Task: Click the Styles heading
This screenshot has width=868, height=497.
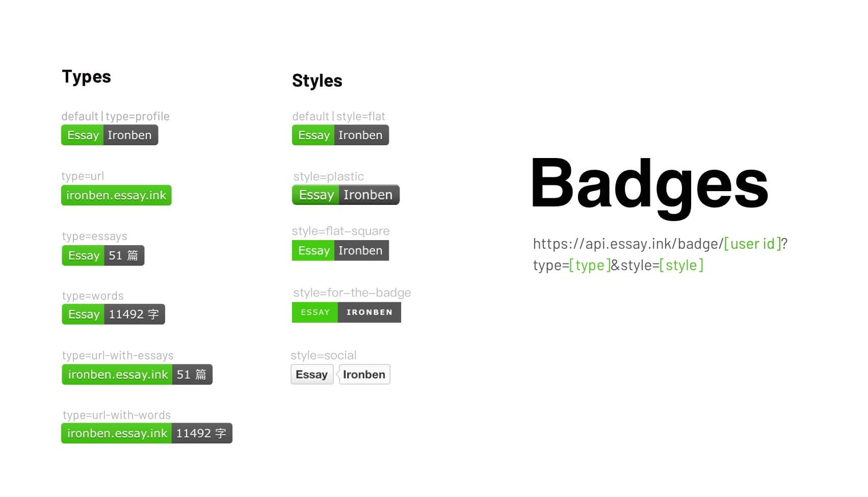Action: (x=317, y=81)
